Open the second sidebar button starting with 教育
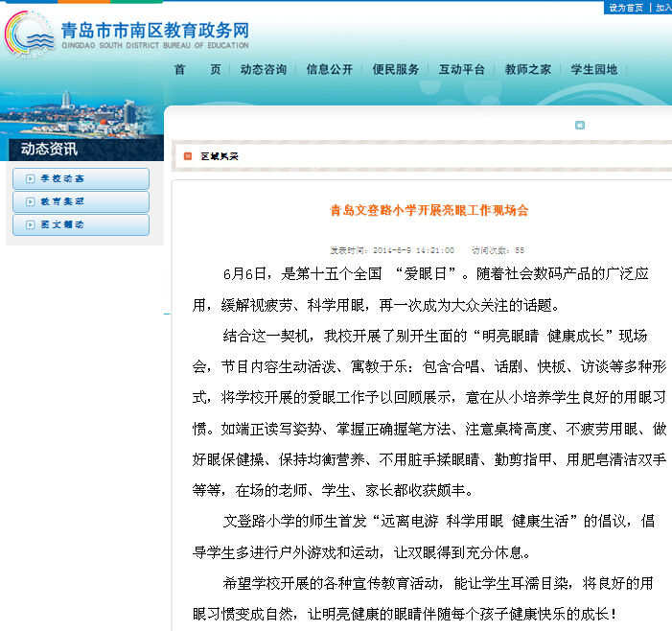 pos(81,202)
